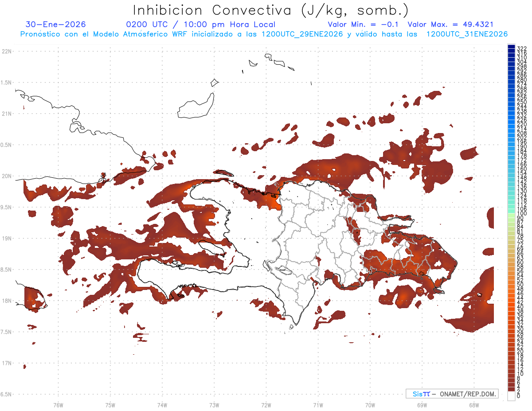532x411 pixels.
Task: Click the '71W' longitude label
Action: coord(318,405)
